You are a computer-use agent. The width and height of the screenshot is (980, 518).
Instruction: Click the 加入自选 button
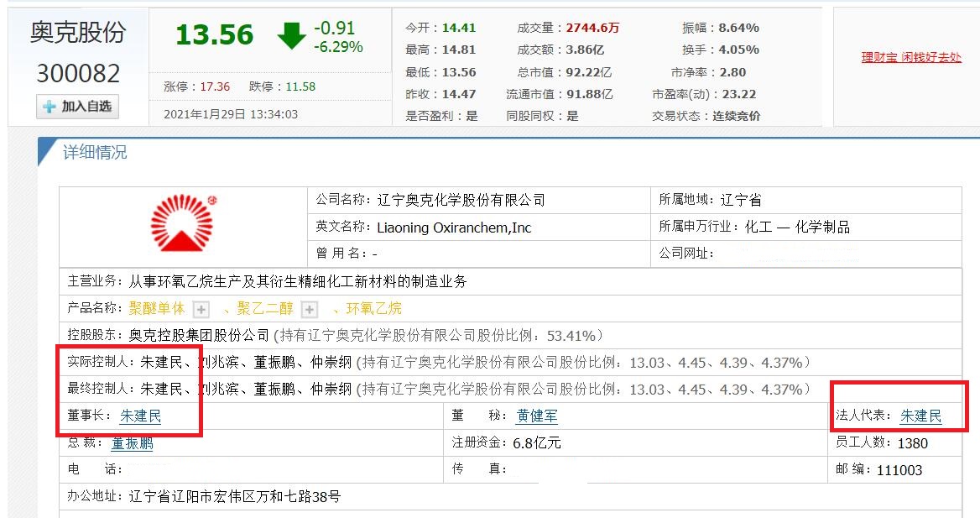click(x=77, y=107)
